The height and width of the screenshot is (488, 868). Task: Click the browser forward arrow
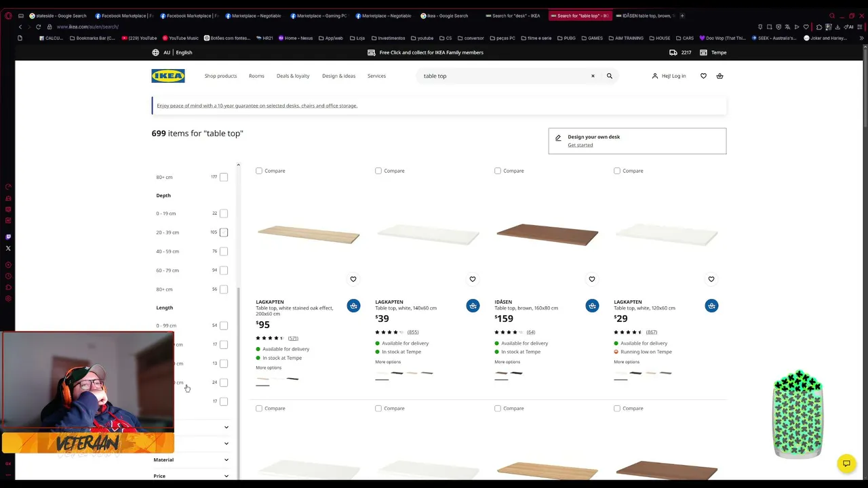28,27
